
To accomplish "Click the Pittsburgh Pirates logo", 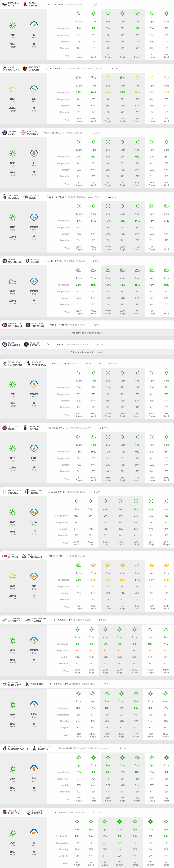I will pos(4,492).
